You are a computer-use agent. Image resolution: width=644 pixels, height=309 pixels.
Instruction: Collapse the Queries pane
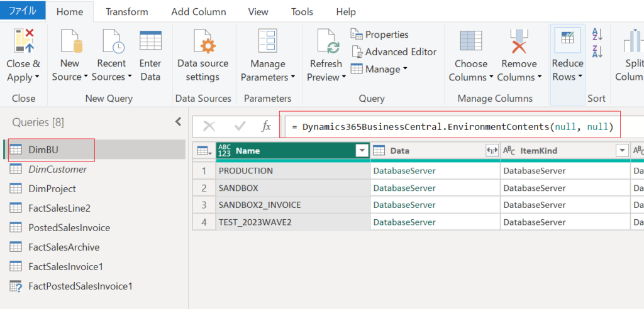[178, 122]
